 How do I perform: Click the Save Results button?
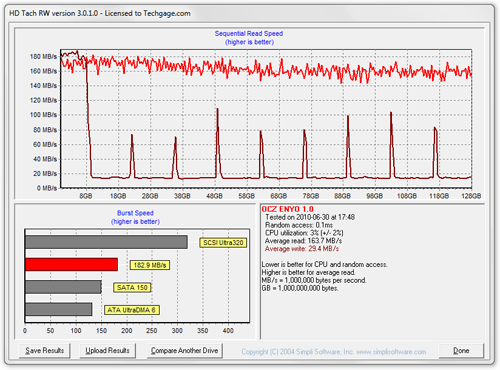[x=45, y=351]
